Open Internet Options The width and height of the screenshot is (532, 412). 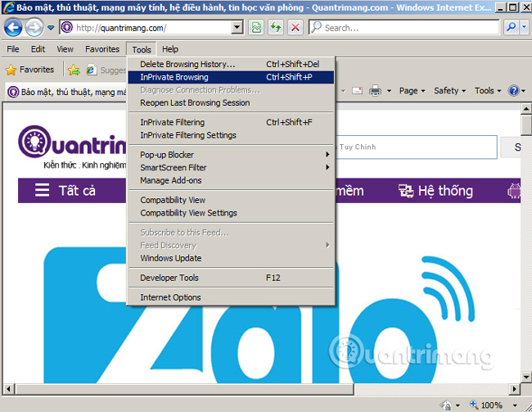coord(231,297)
